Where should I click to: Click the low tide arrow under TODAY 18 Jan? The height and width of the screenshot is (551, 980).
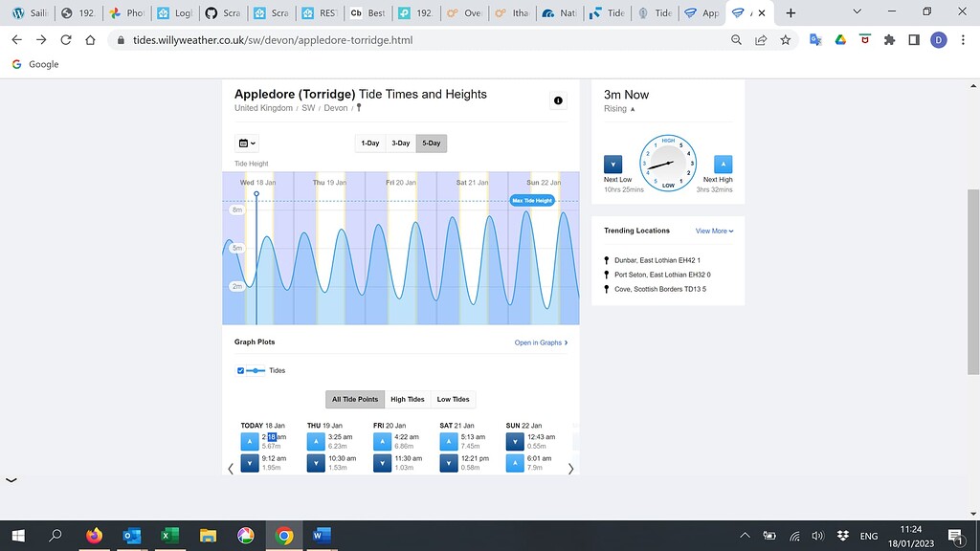[250, 463]
